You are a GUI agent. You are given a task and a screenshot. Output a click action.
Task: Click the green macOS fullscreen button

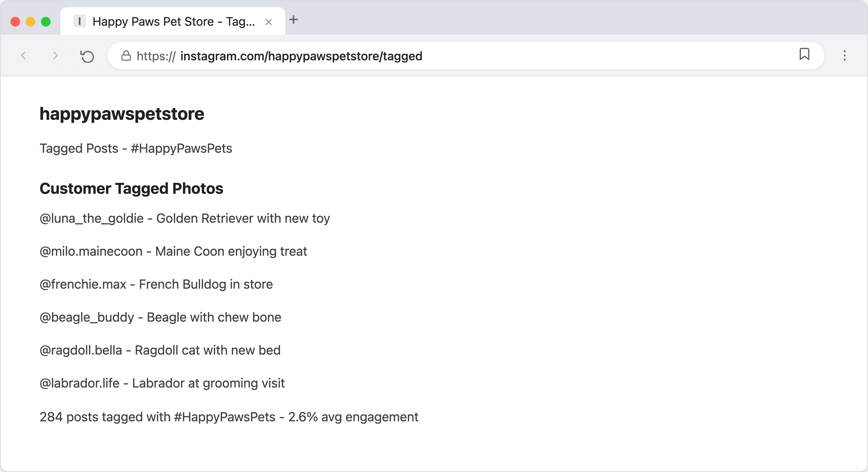(46, 22)
